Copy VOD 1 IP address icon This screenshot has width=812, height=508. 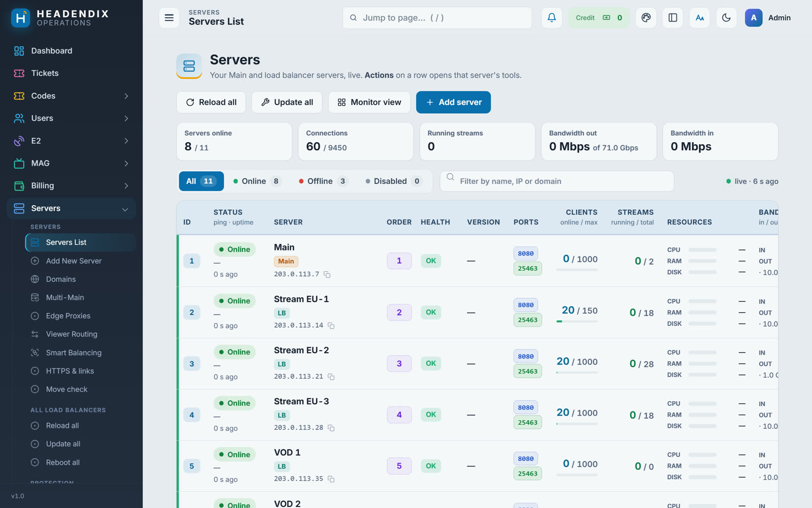click(331, 479)
